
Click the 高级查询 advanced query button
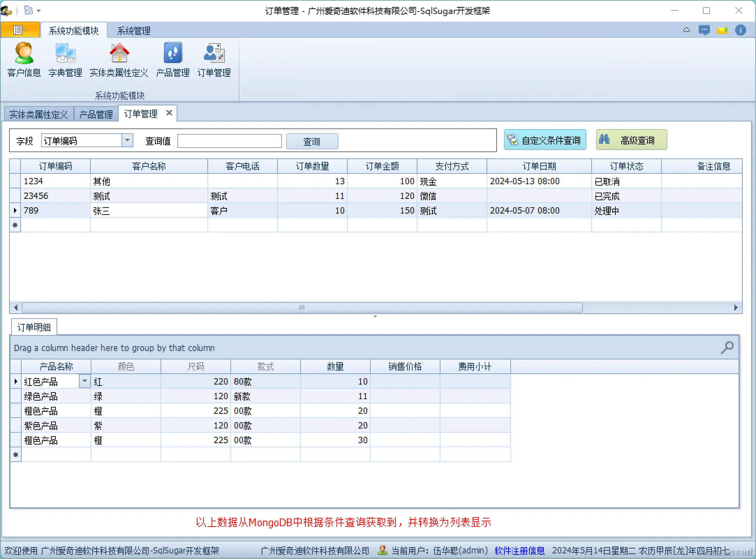(631, 140)
